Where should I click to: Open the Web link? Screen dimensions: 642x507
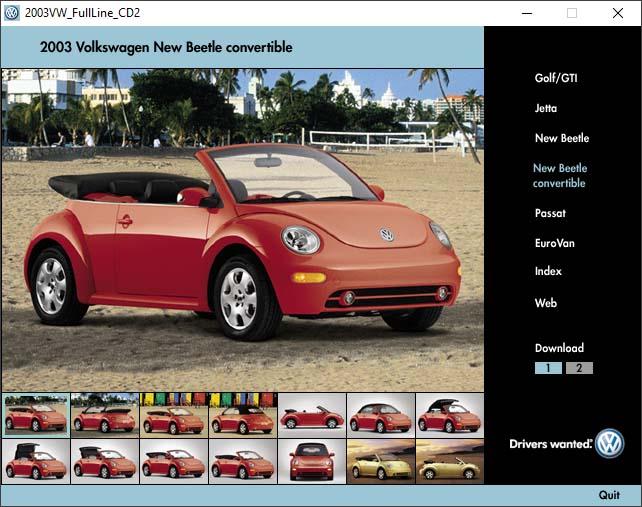(x=545, y=303)
